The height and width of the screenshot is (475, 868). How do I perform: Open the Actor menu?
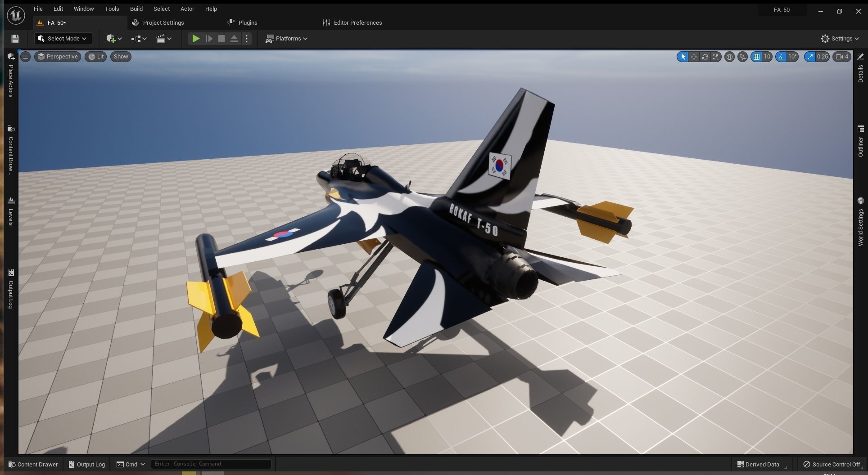187,9
